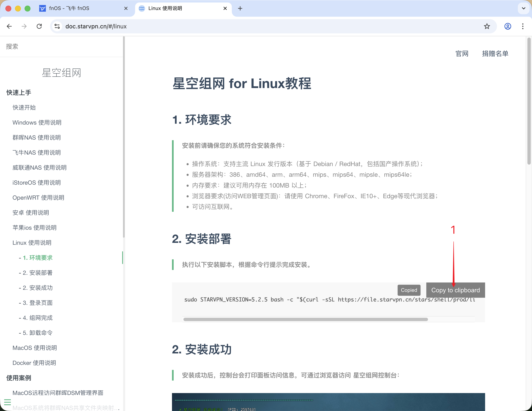Open the 官网 link in header

click(462, 54)
